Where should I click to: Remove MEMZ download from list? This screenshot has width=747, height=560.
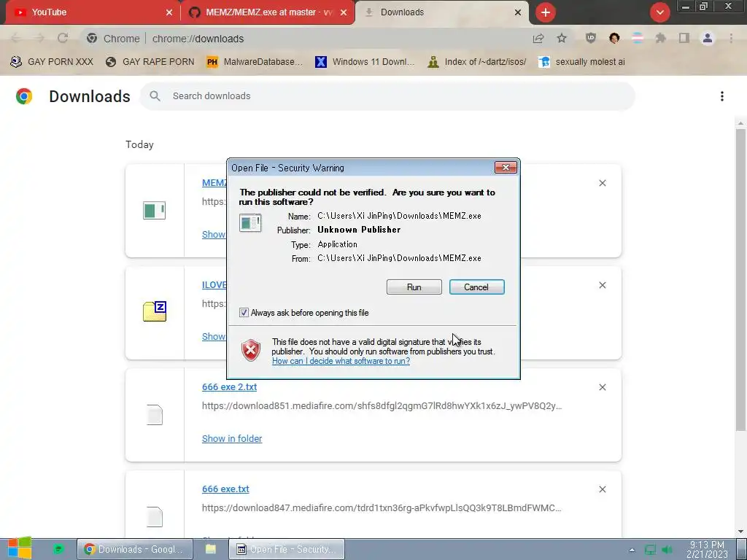(x=602, y=183)
